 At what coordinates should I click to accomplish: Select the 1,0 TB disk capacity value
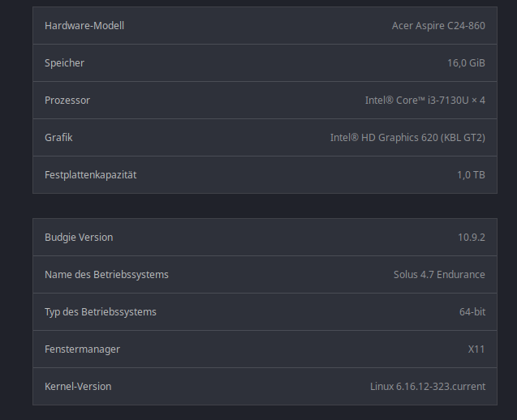(471, 174)
